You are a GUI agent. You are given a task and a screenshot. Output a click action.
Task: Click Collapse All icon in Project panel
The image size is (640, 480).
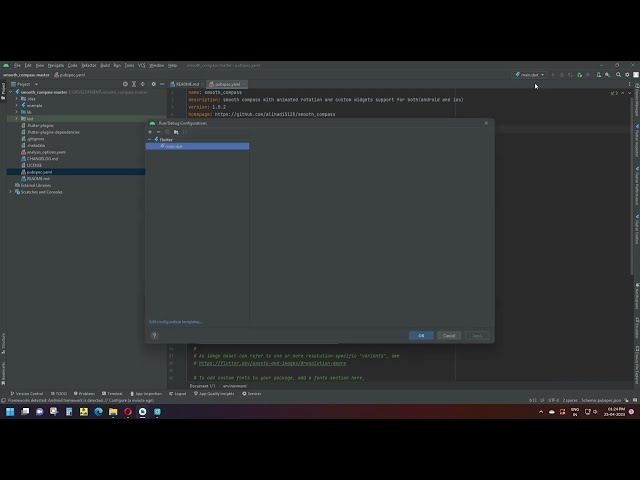pos(142,84)
